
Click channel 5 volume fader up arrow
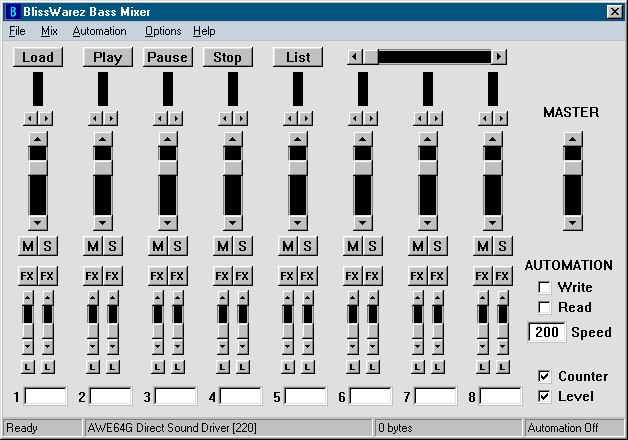coord(298,139)
